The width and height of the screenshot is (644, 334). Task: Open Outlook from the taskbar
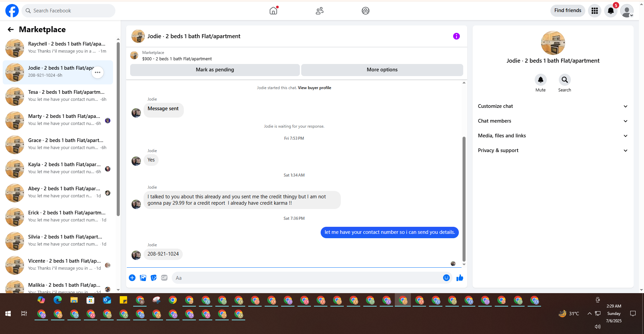(x=107, y=300)
